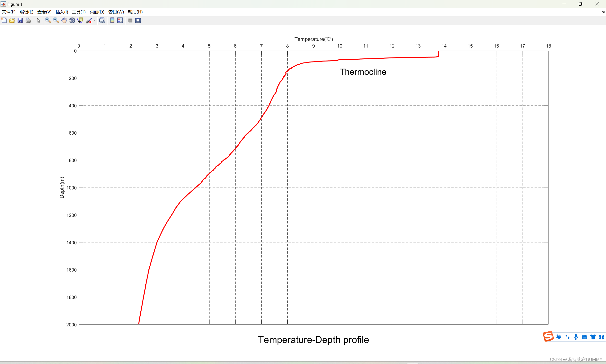Open the 插入(I) menu
The width and height of the screenshot is (606, 364).
[x=62, y=12]
